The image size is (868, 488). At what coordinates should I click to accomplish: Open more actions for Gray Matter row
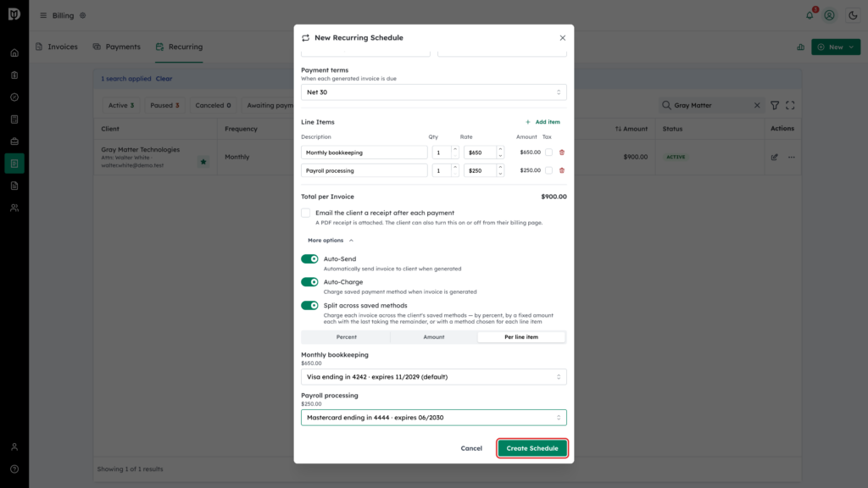(792, 157)
